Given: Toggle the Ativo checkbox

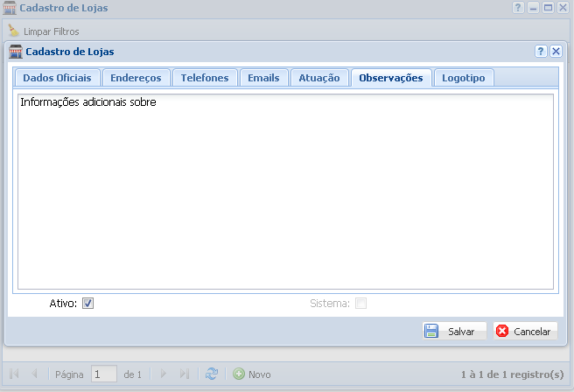Looking at the screenshot, I should [88, 304].
